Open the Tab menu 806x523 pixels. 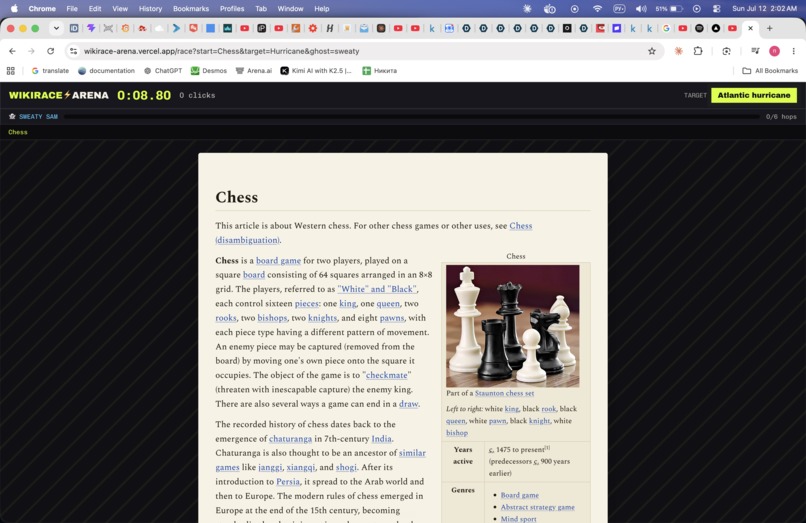coord(261,8)
